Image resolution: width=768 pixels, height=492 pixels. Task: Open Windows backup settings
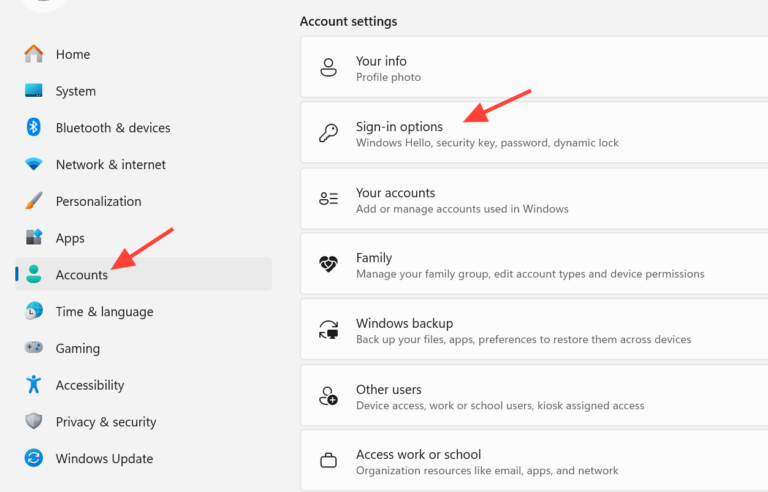(x=534, y=330)
